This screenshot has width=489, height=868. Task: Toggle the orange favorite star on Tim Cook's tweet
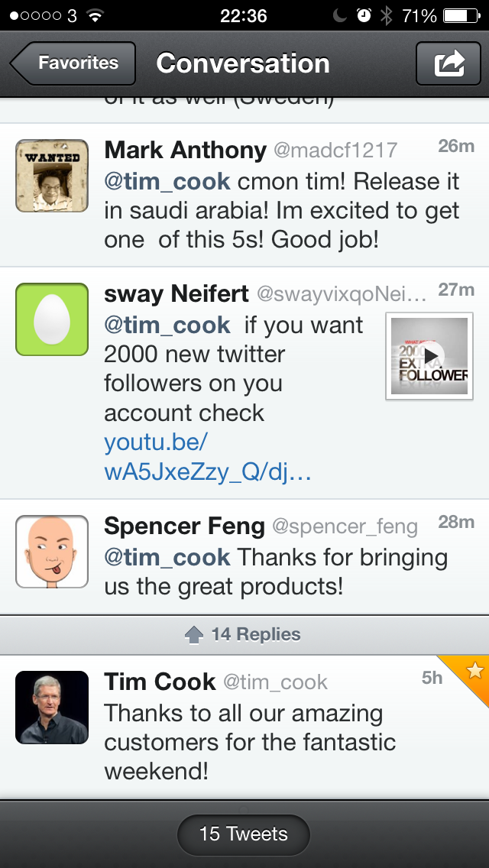[474, 671]
